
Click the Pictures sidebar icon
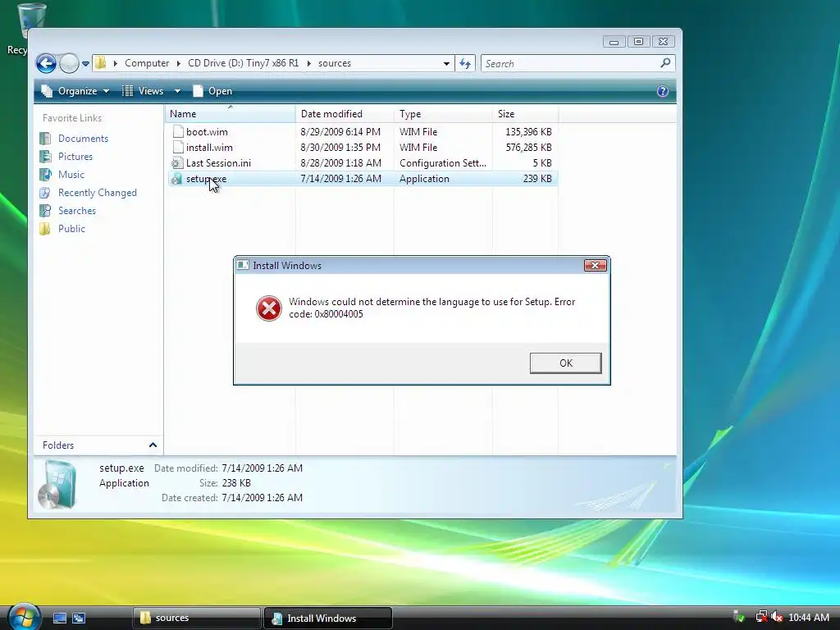45,157
